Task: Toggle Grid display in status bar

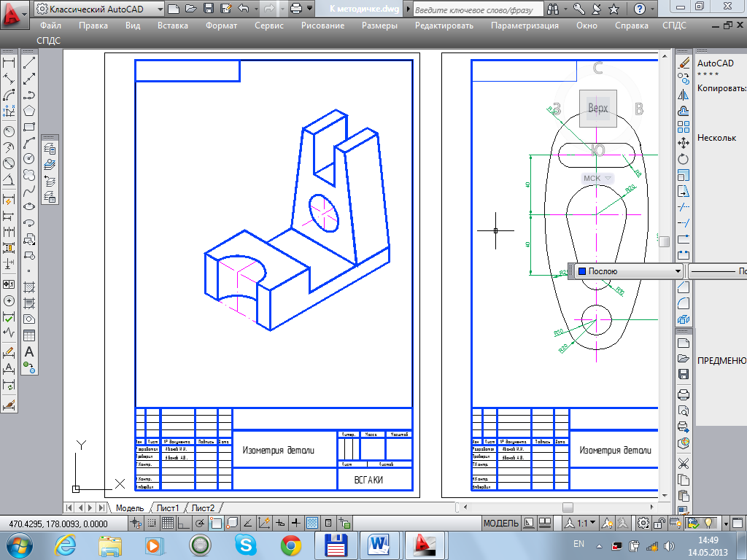Action: 167,524
